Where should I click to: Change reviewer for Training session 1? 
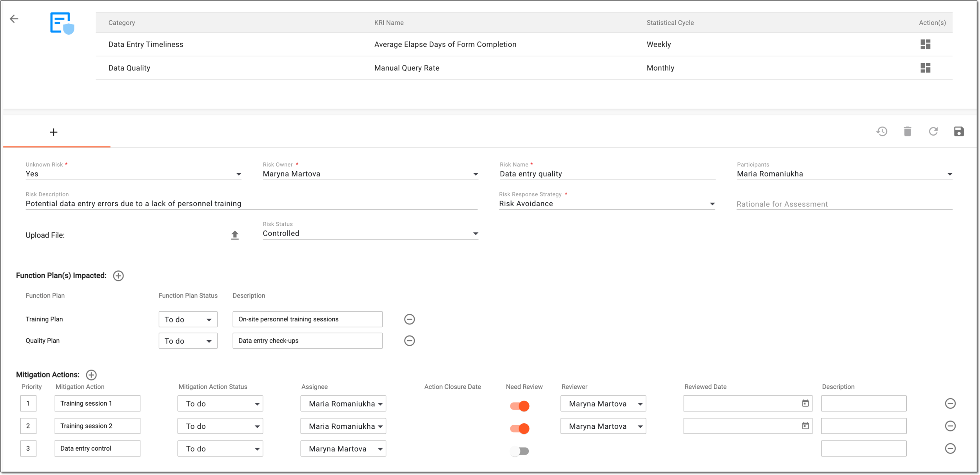point(603,404)
